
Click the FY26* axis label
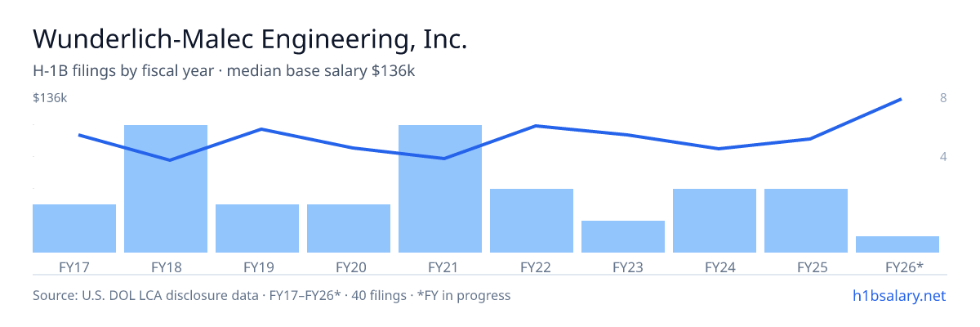pos(904,267)
